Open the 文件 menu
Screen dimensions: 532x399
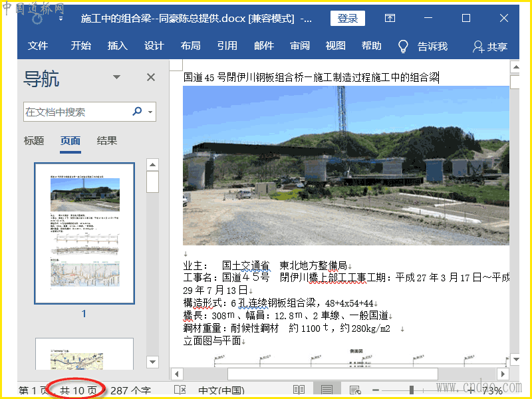[38, 46]
